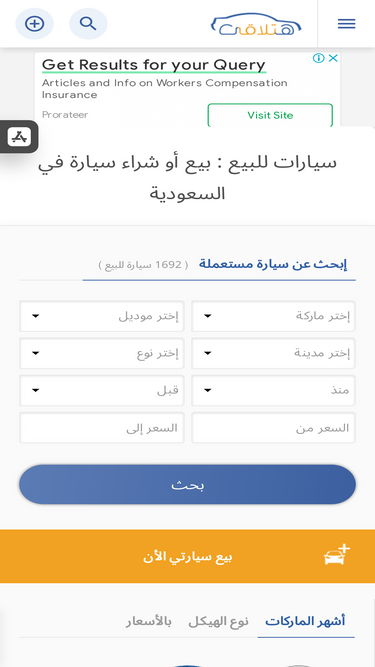Image resolution: width=375 pixels, height=667 pixels.
Task: Switch to بالأسعار tab
Action: (148, 621)
